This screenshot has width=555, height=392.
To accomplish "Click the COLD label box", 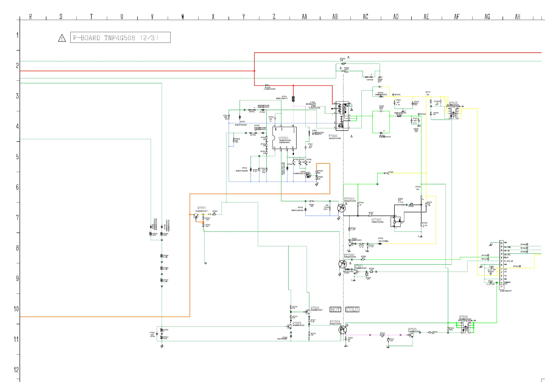I will coord(352,310).
